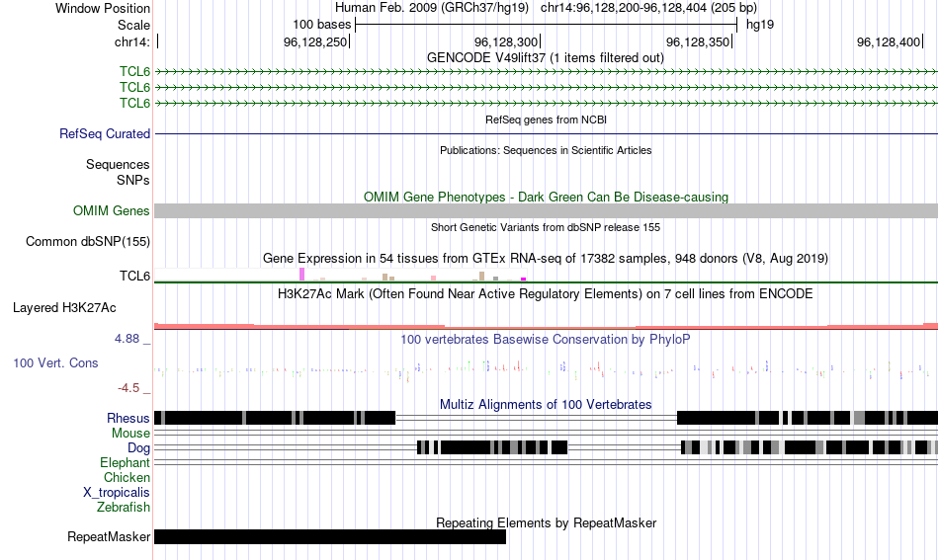Screen dimensions: 939x560
Task: Click the TCL6 GTEx expression label
Action: (x=134, y=276)
